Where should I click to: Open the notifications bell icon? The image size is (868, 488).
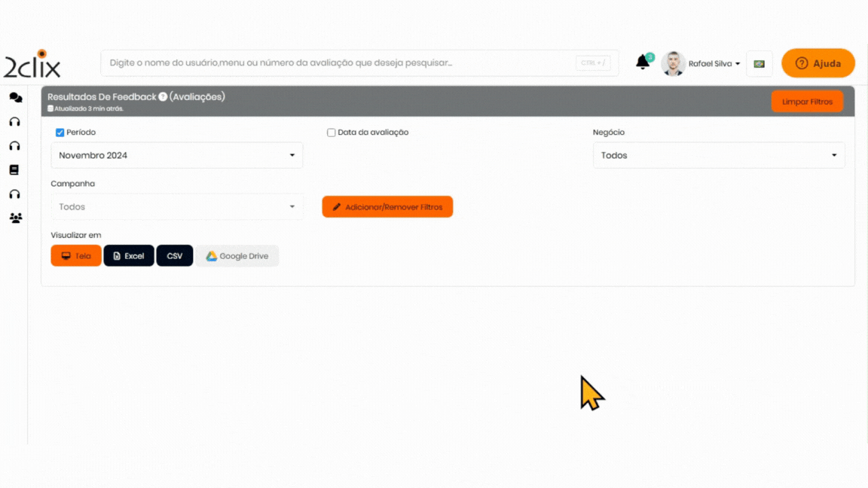643,63
